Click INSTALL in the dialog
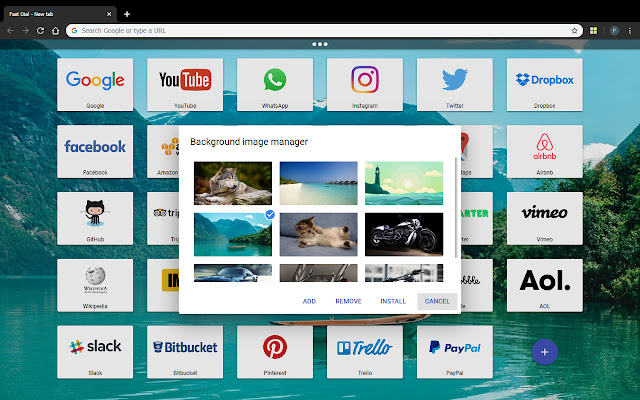This screenshot has height=400, width=640. 393,301
